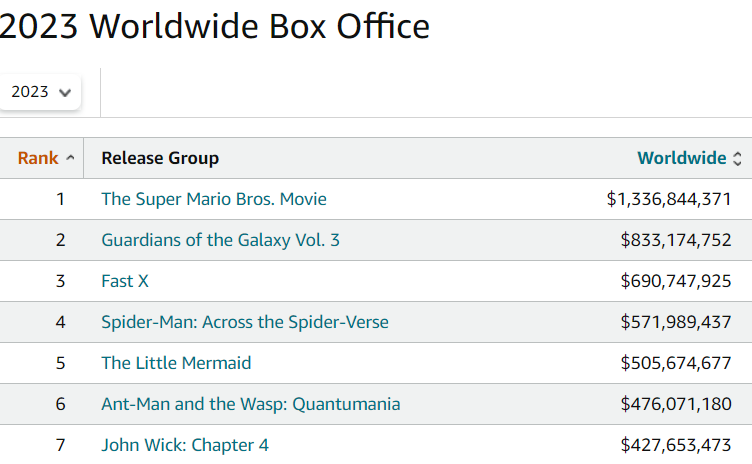This screenshot has width=752, height=464.
Task: Open the Fast X link
Action: [x=125, y=281]
